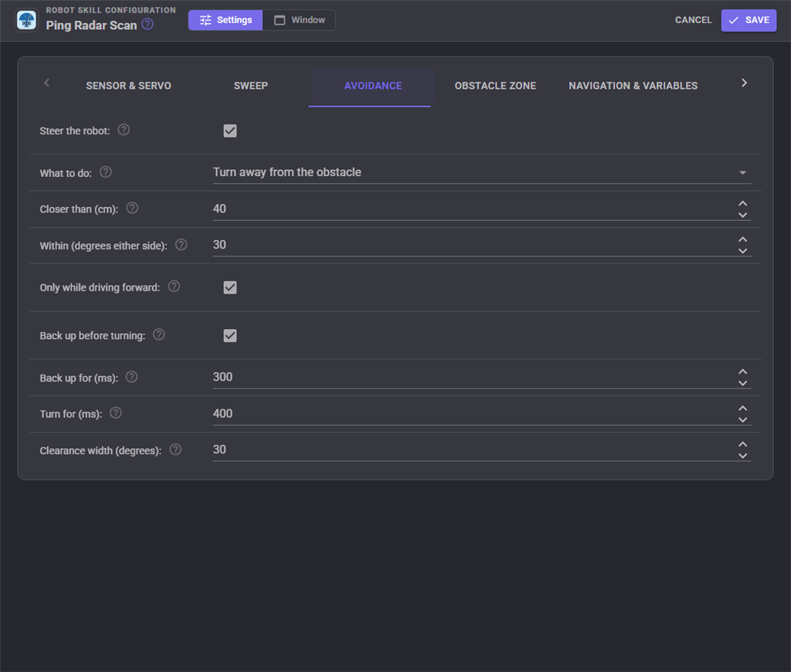Click help icon beside Closer than (cm)
Viewport: 791px width, 672px height.
(x=132, y=208)
